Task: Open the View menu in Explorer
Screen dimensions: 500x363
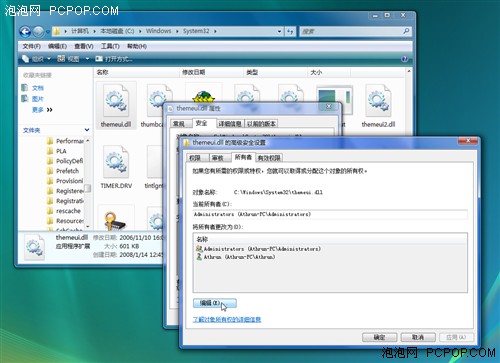Action: (83, 46)
